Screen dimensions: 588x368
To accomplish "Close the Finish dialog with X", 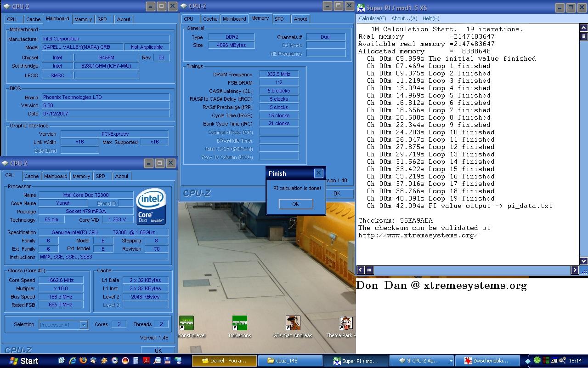I will [318, 173].
